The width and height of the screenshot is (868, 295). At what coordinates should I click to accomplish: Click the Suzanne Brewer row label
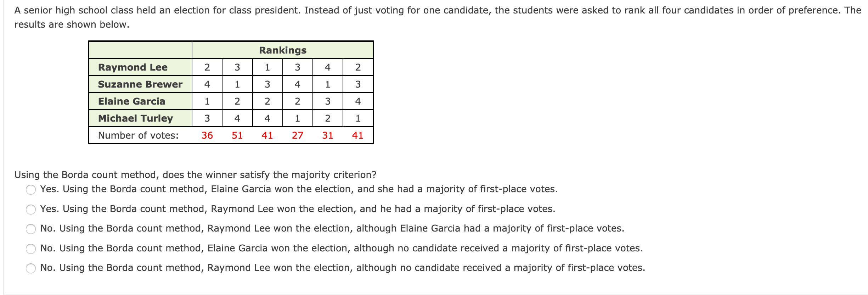tap(140, 84)
